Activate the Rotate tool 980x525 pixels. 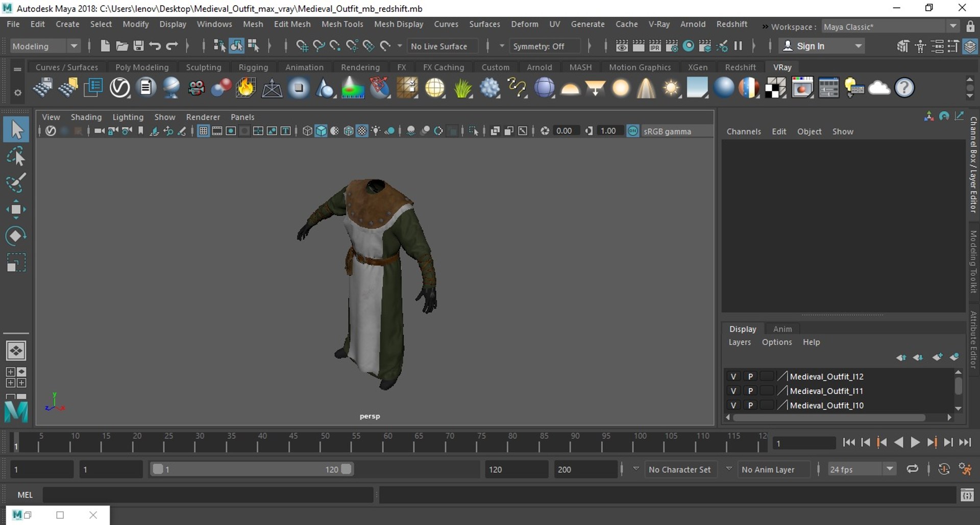tap(16, 236)
